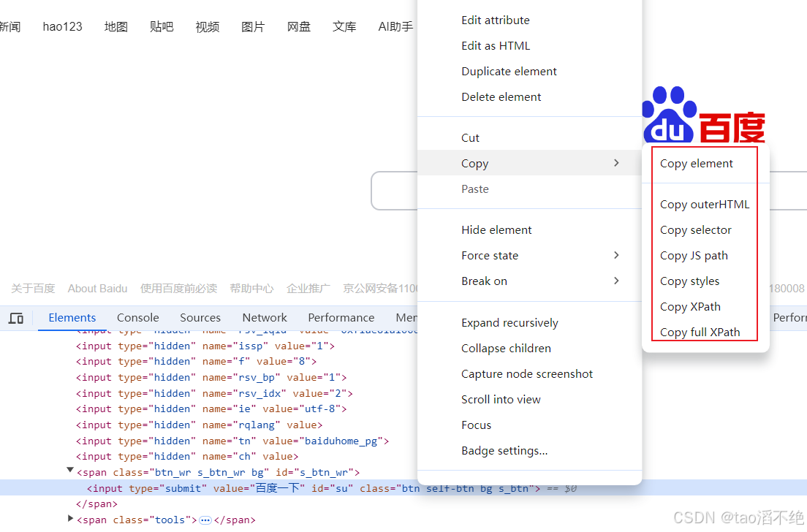Choose Copy full XPath
Screen dimensions: 807x532
point(700,332)
